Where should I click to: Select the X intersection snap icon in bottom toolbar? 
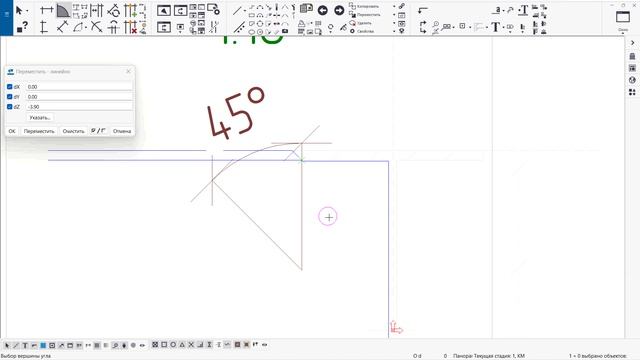tap(191, 345)
